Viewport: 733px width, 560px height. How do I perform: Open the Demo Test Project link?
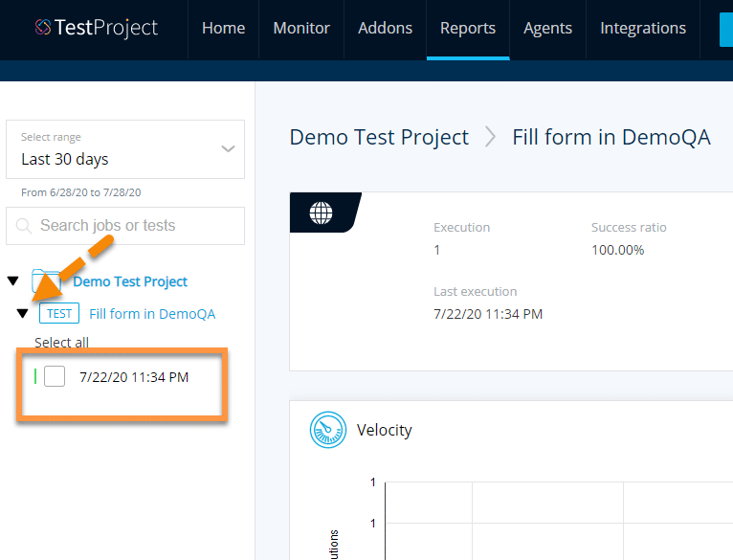point(130,281)
